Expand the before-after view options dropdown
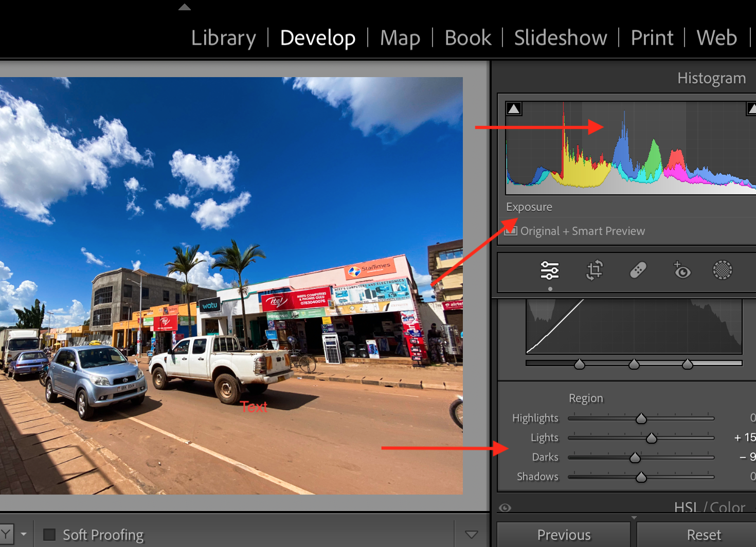Viewport: 756px width, 547px height. (23, 534)
